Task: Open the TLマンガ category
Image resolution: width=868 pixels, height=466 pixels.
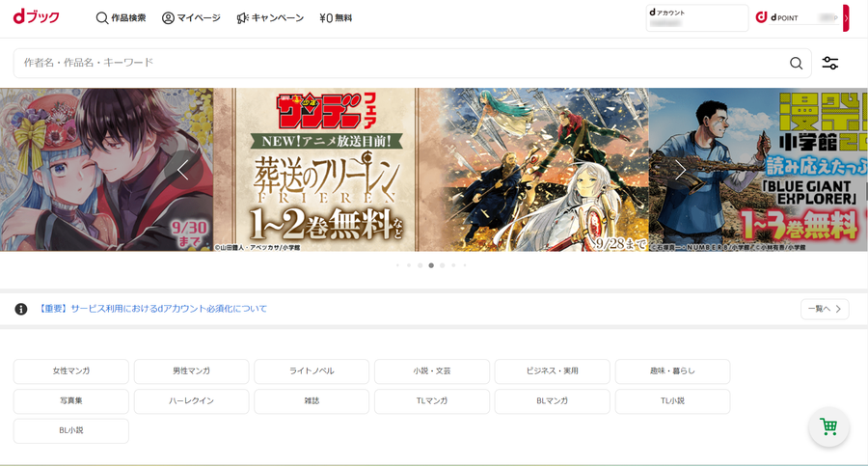Action: [432, 401]
